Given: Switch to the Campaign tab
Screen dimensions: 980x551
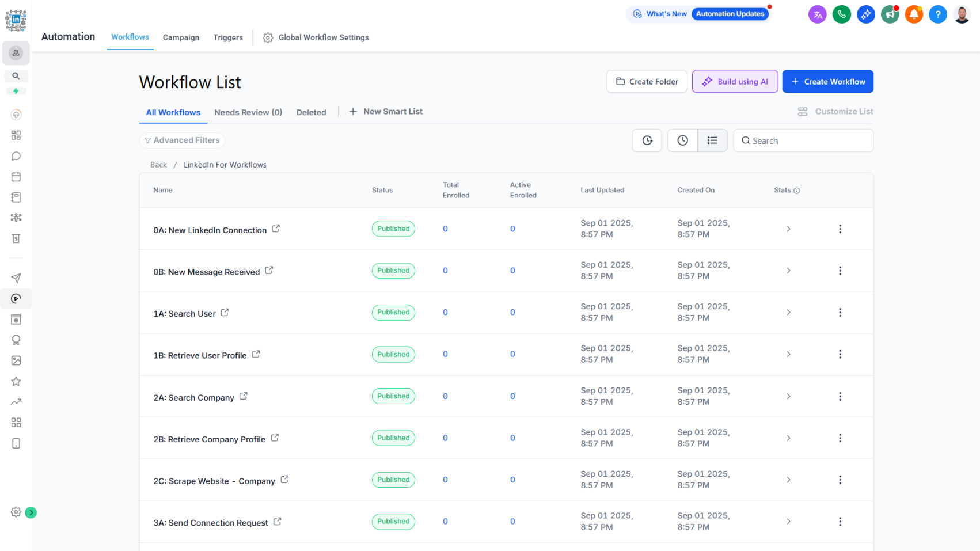Looking at the screenshot, I should tap(181, 37).
